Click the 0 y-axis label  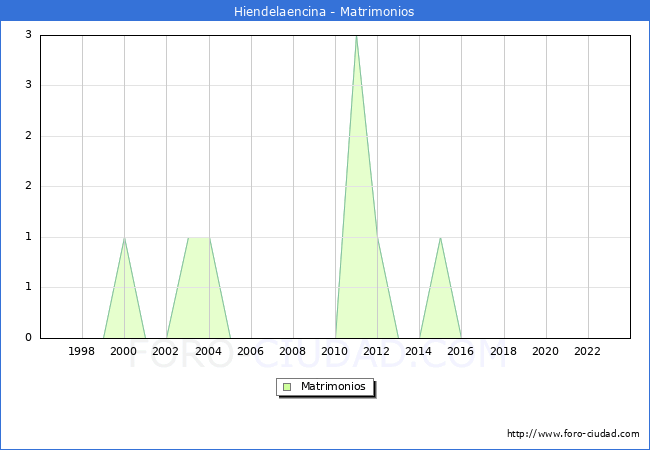pos(28,337)
